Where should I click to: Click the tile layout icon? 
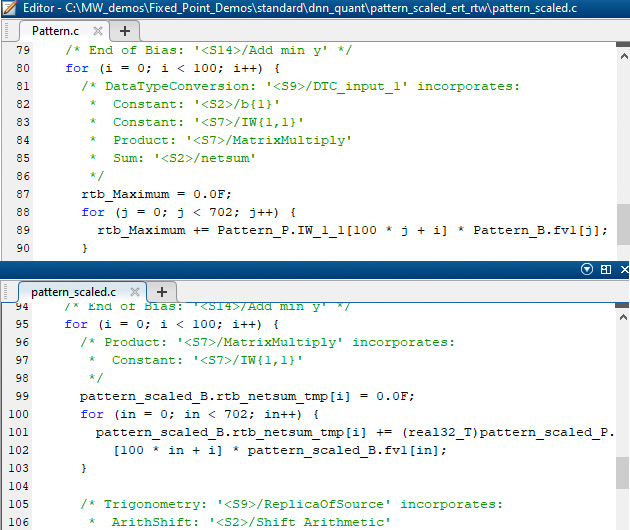[x=604, y=270]
